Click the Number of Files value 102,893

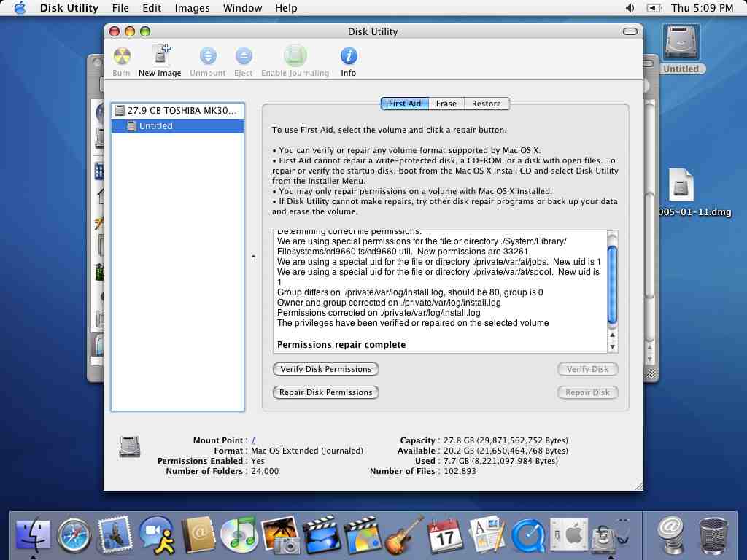(460, 471)
